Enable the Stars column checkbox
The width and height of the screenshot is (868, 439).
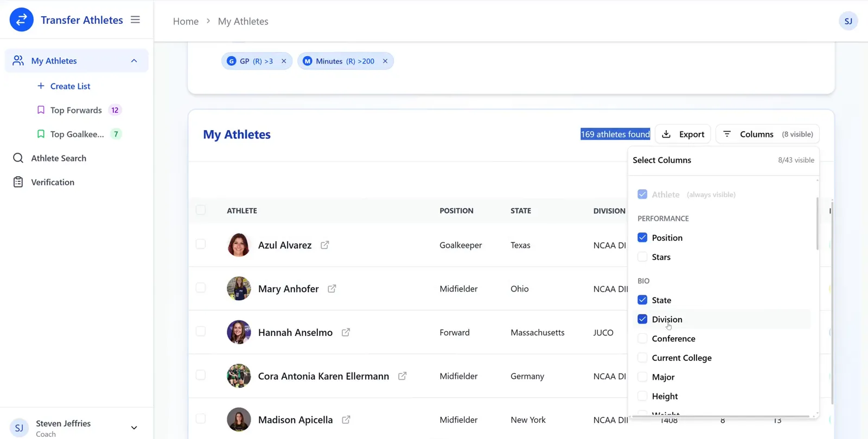[642, 257]
